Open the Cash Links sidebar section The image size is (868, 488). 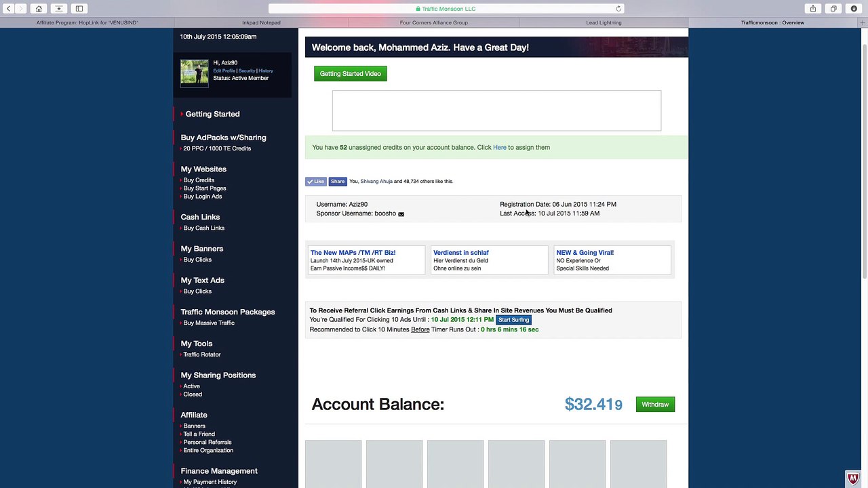200,217
